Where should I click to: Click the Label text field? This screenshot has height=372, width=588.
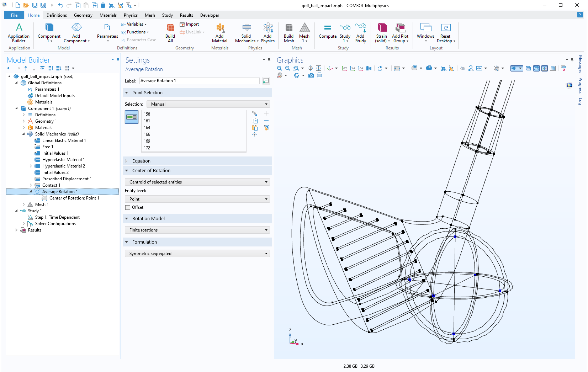(199, 81)
